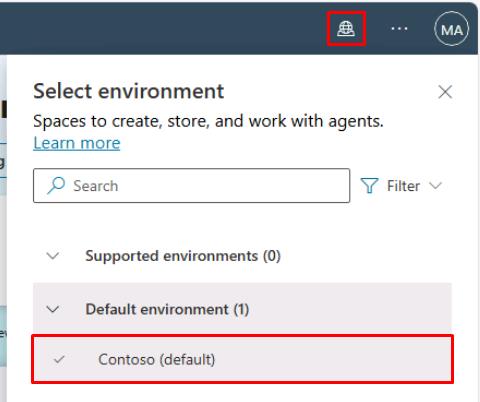Collapse Supported environments chevron
The image size is (480, 402).
(53, 256)
